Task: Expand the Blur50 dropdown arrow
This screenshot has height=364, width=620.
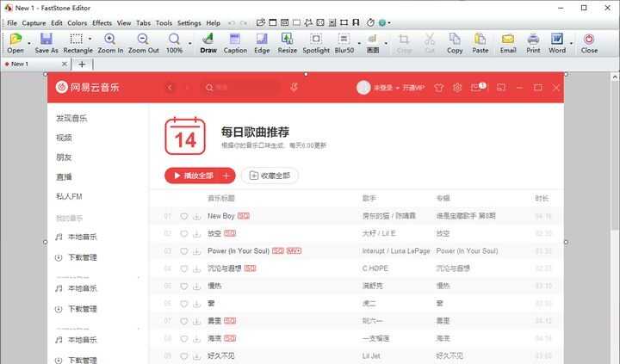Action: pyautogui.click(x=359, y=43)
